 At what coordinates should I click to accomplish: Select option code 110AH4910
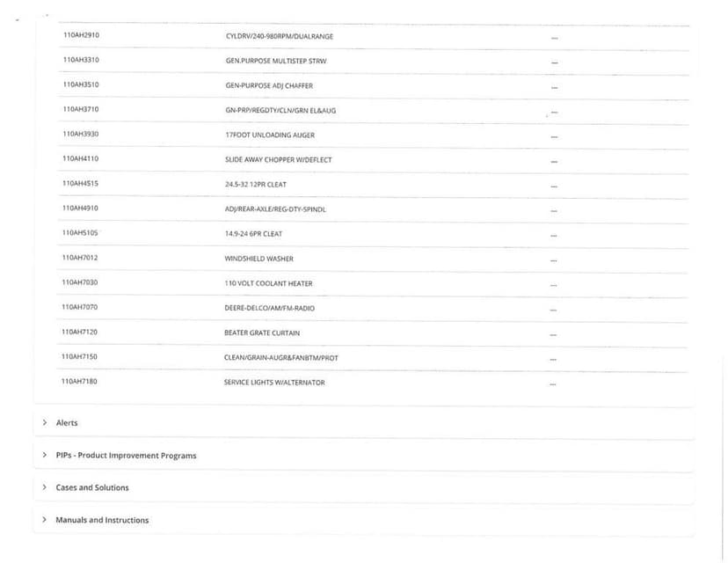[80, 208]
